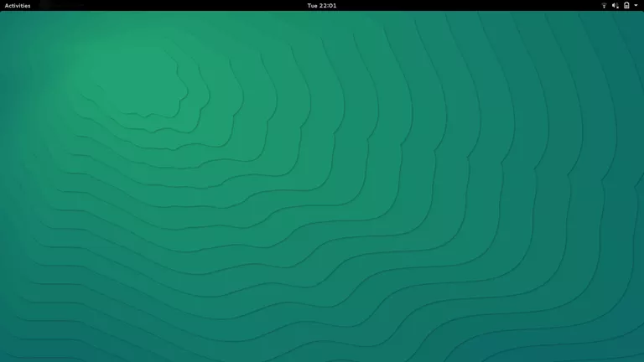Screen dimensions: 644x362
Task: Expand the system menu arrow
Action: pyautogui.click(x=636, y=5)
